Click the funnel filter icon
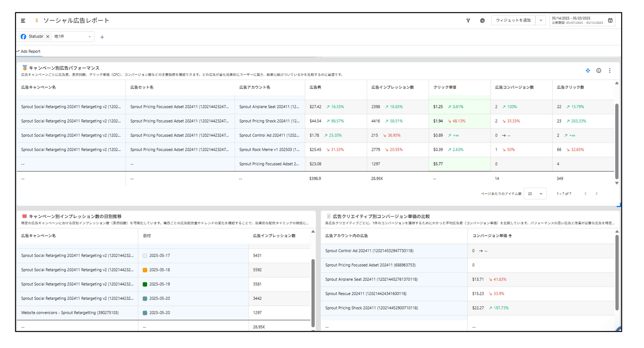 click(x=468, y=20)
